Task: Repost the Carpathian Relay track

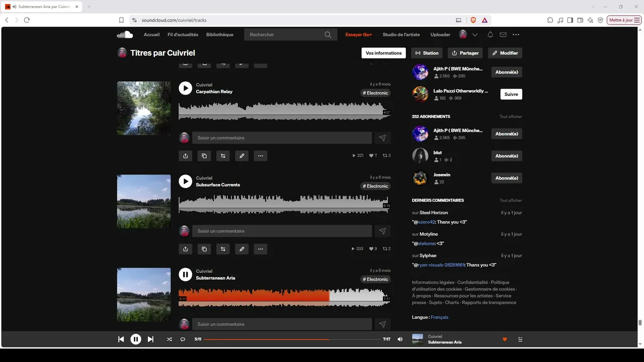Action: [223, 156]
